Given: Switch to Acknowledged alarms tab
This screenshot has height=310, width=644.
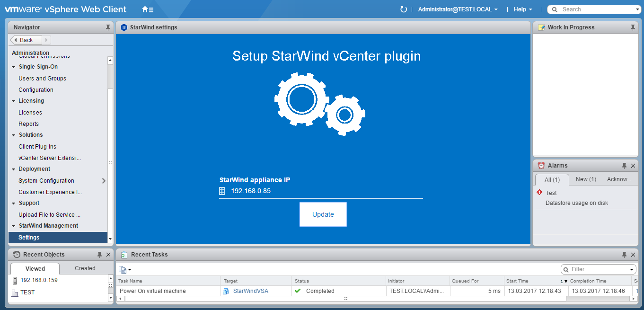Looking at the screenshot, I should tap(619, 179).
